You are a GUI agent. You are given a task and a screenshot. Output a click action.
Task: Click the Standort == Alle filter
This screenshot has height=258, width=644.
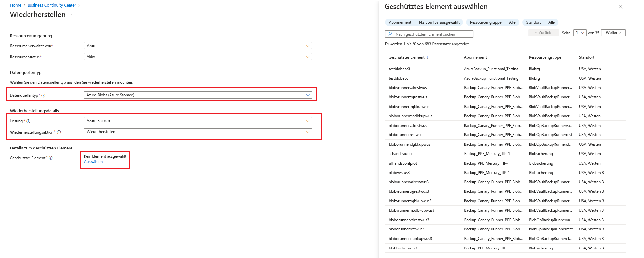pyautogui.click(x=540, y=22)
